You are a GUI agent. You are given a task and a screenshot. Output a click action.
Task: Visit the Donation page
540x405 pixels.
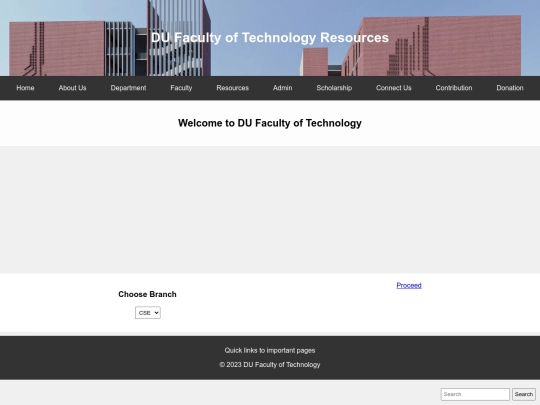[x=510, y=88]
